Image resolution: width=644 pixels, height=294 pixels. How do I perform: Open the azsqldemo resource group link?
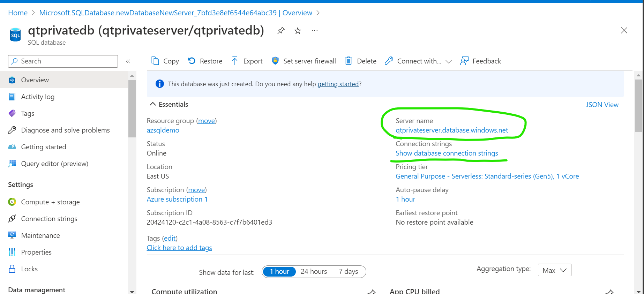point(163,130)
